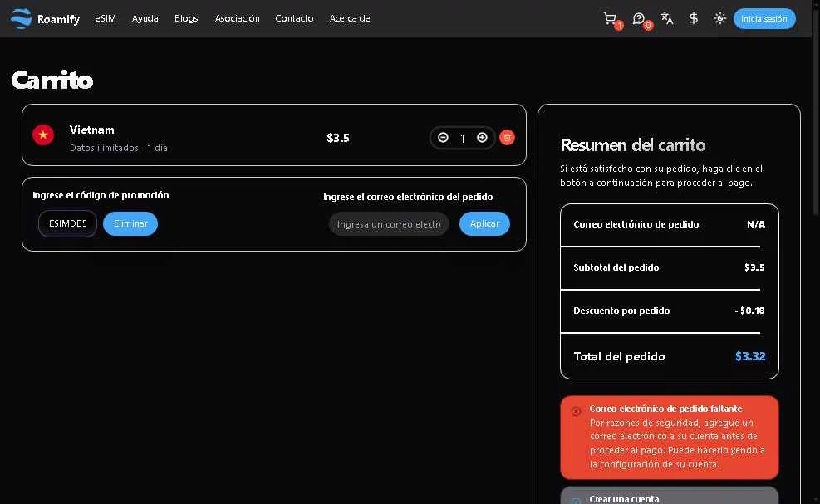Click the Vietnam flag icon
The image size is (820, 504).
tap(43, 135)
